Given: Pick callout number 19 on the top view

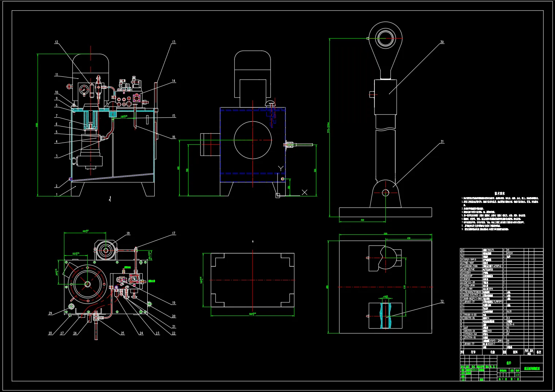Looking at the screenshot, I should point(174,303).
